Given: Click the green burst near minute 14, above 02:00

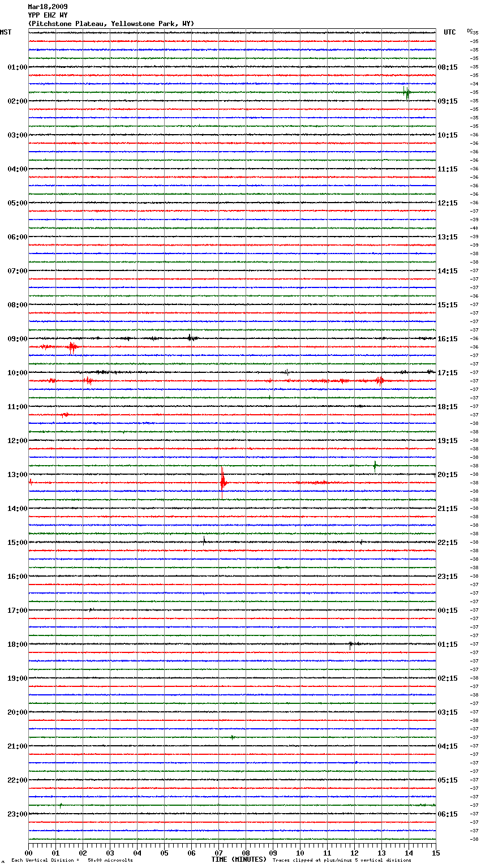Looking at the screenshot, I should point(407,93).
